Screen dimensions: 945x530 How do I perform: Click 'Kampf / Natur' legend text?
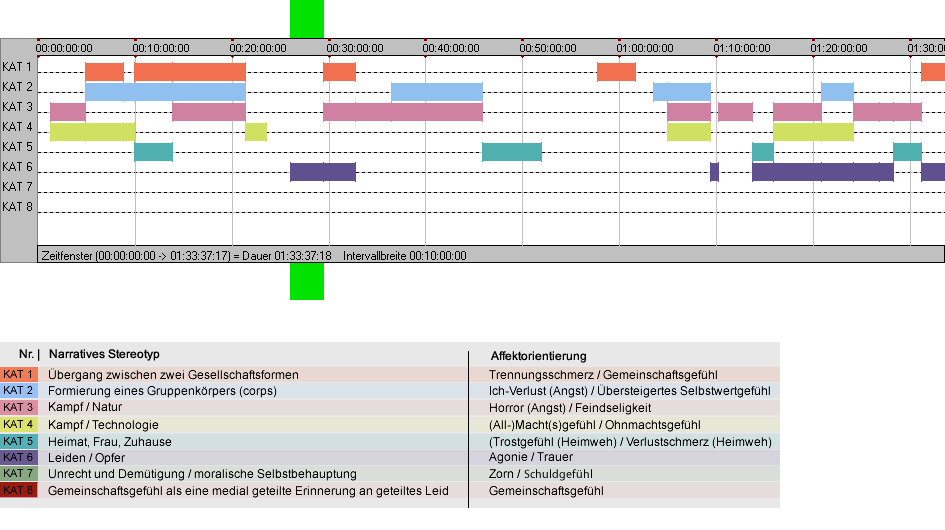pyautogui.click(x=85, y=407)
